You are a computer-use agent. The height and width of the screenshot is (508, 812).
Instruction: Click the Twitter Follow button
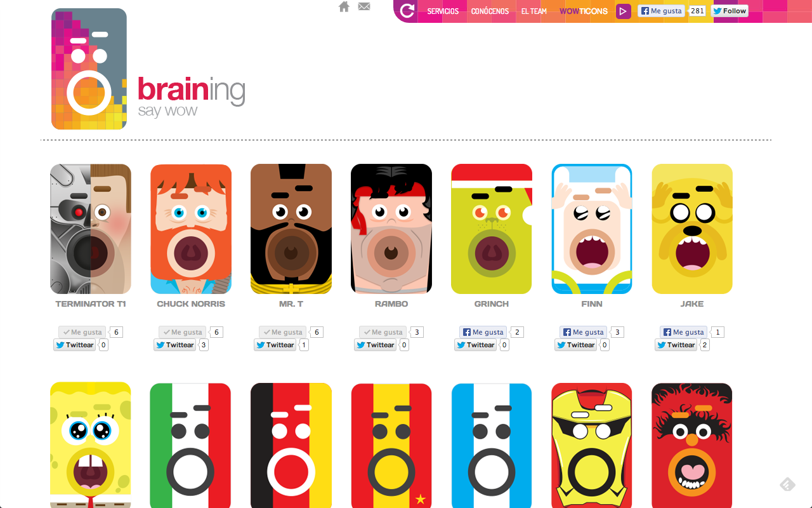[730, 11]
